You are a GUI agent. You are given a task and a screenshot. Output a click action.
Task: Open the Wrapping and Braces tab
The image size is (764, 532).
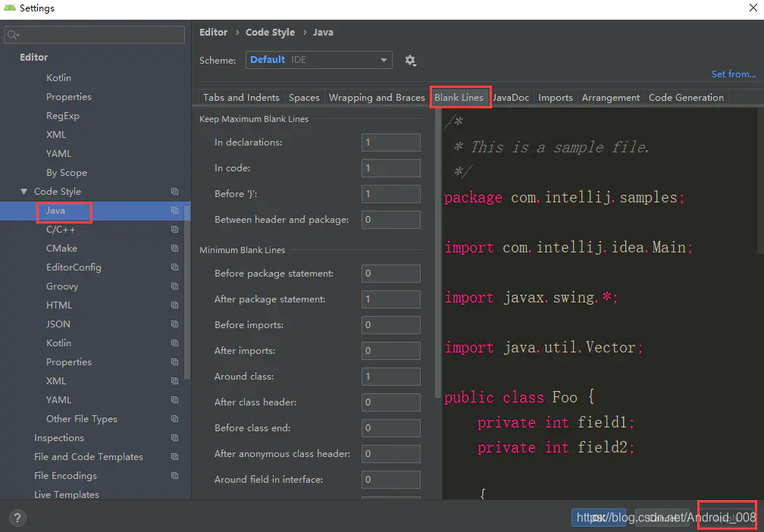(x=377, y=98)
